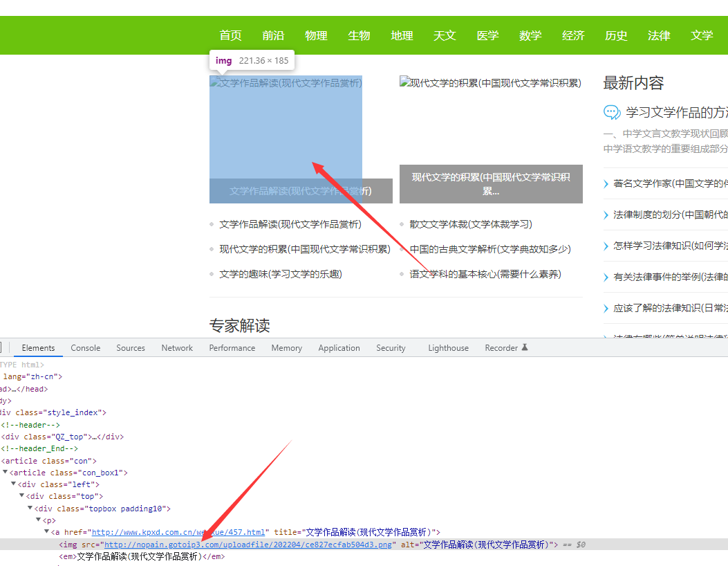
Task: Collapse the article con_box1 DOM node
Action: (6, 473)
